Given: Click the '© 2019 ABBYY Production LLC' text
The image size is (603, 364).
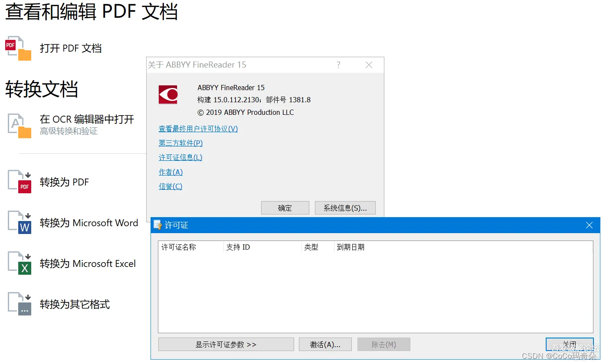Looking at the screenshot, I should pos(246,112).
